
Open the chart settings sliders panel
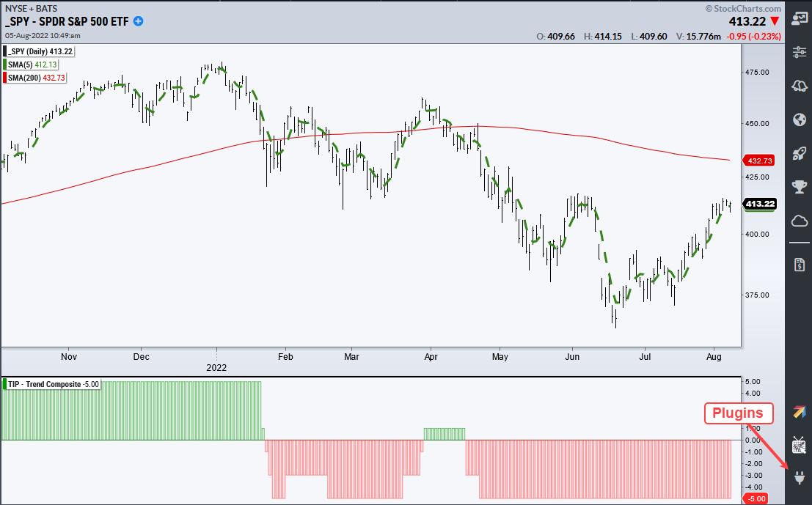799,53
